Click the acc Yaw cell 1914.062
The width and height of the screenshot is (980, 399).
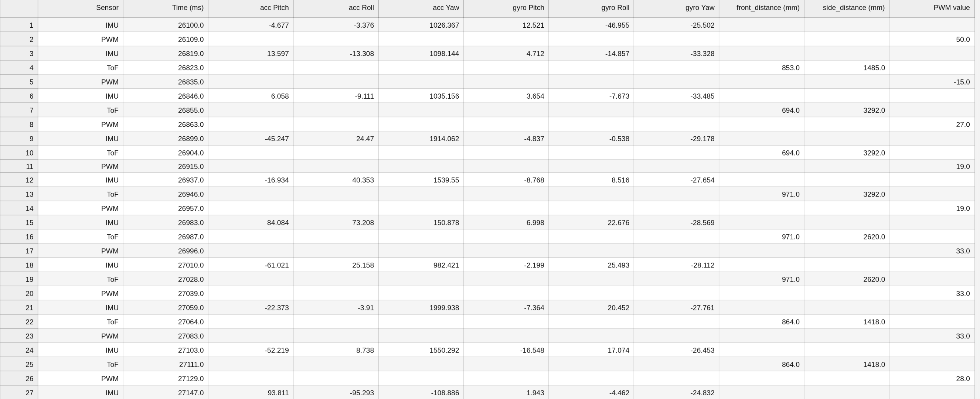(x=421, y=139)
